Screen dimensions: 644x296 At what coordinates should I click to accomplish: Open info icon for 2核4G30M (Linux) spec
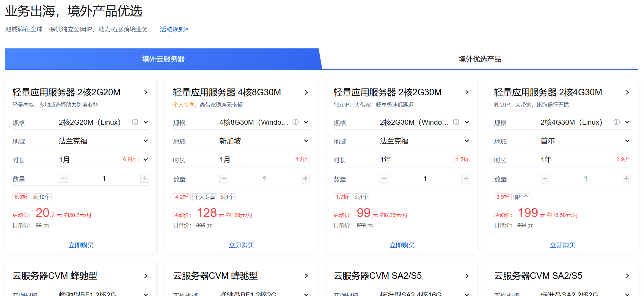(x=617, y=122)
